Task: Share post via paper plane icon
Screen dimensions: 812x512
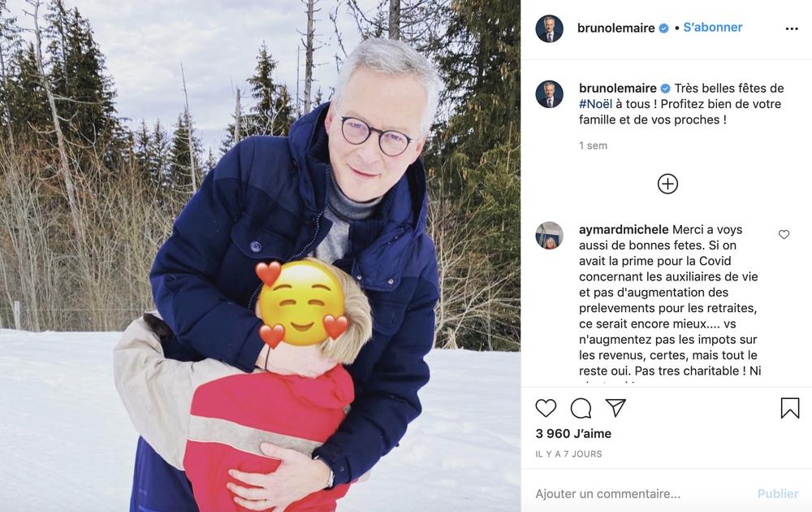Action: point(615,408)
